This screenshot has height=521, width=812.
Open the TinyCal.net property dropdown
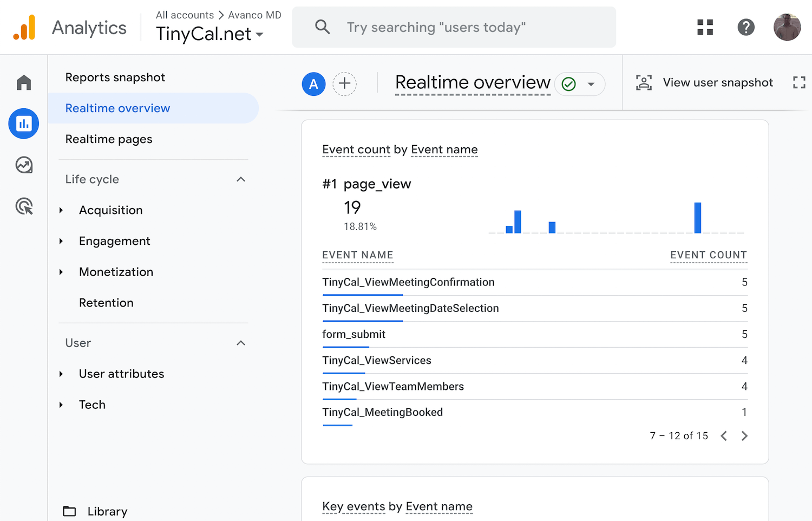pos(210,34)
